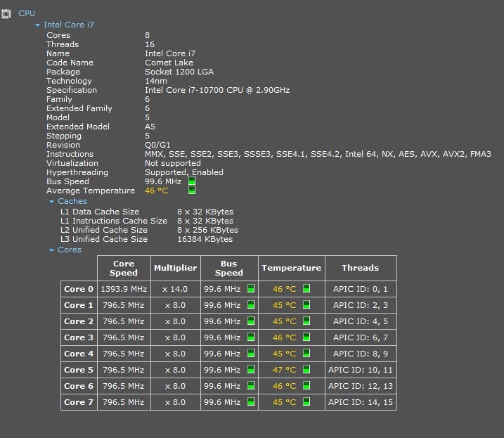Click Core 1 bus speed graph icon
This screenshot has height=438, width=504.
pos(251,304)
